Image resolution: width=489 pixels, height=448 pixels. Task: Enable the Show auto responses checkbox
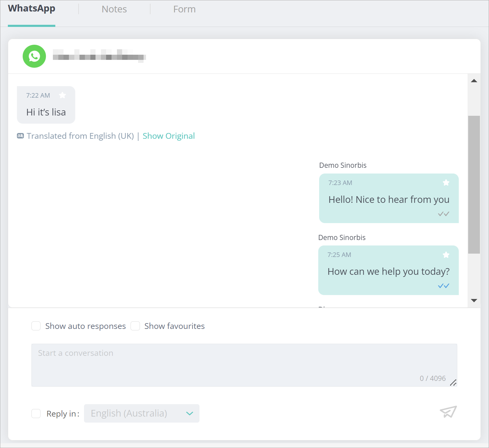(x=36, y=326)
